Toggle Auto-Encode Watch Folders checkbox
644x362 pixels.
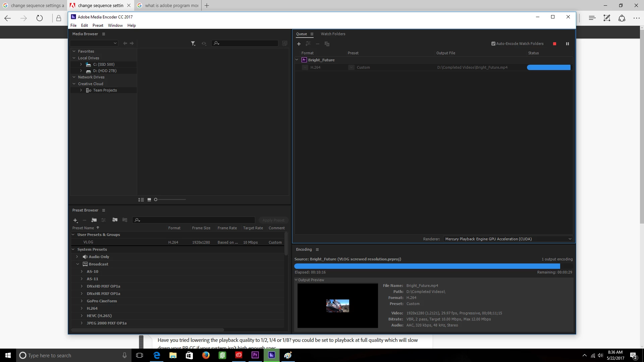point(493,44)
